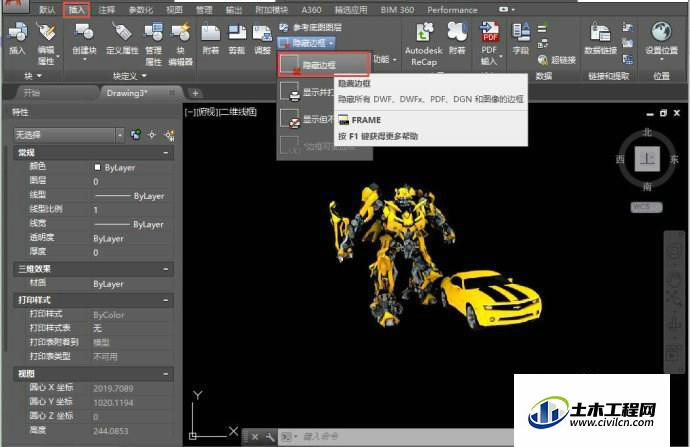
Task: Select the 定义属性 define attributes tool
Action: point(122,39)
